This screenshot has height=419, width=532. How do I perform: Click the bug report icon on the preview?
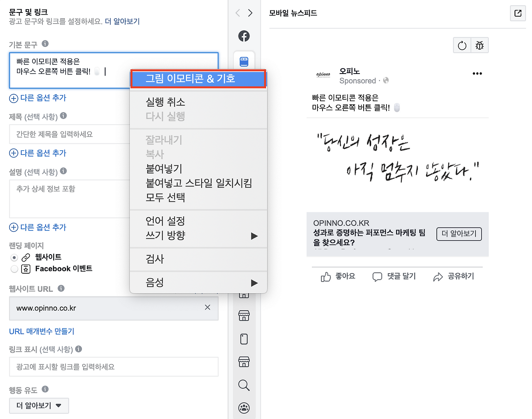[x=480, y=45]
